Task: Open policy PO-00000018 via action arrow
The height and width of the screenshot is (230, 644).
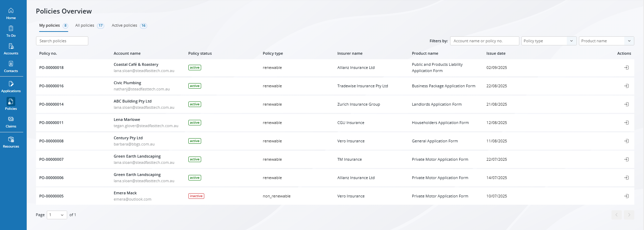Action: [626, 68]
